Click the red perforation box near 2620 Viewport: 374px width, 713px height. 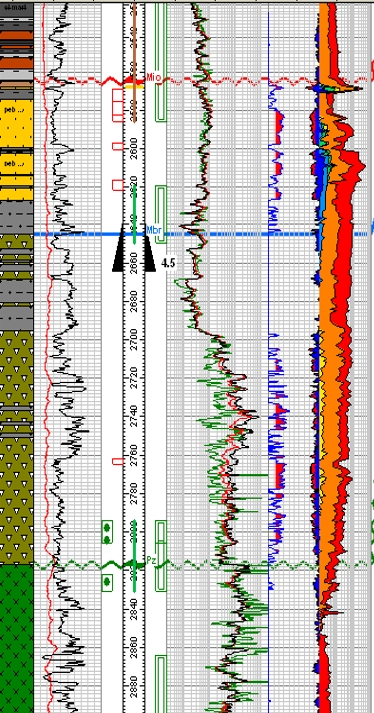click(117, 185)
